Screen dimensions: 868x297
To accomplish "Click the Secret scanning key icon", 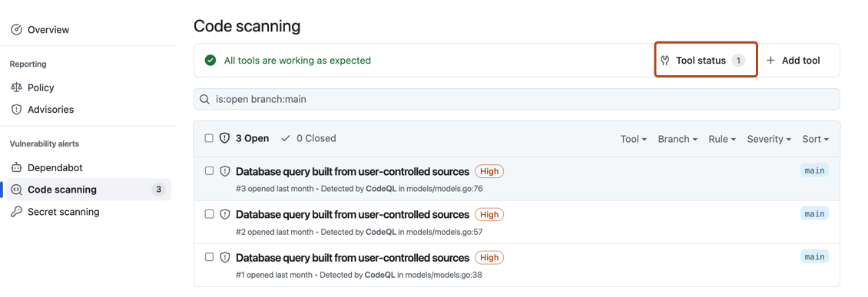I will [17, 212].
